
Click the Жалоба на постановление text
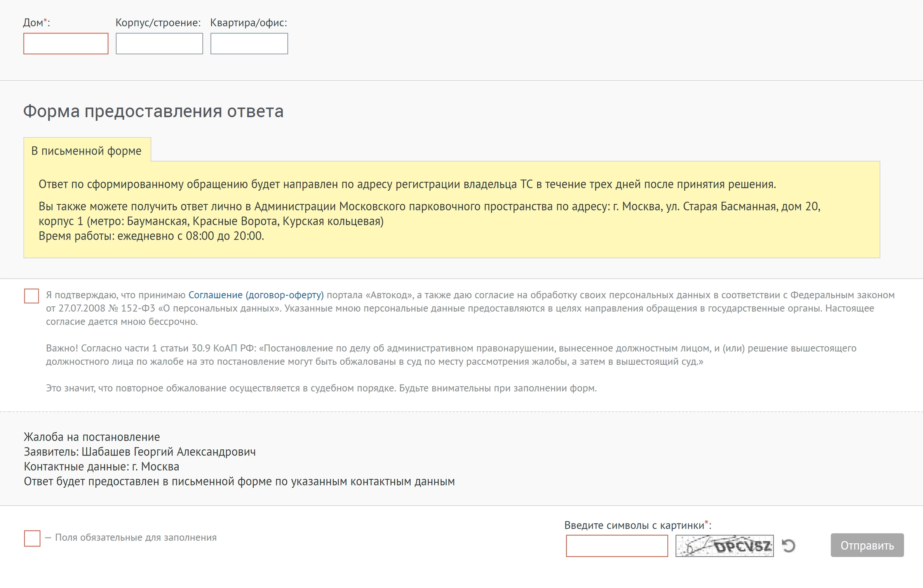[x=92, y=437]
